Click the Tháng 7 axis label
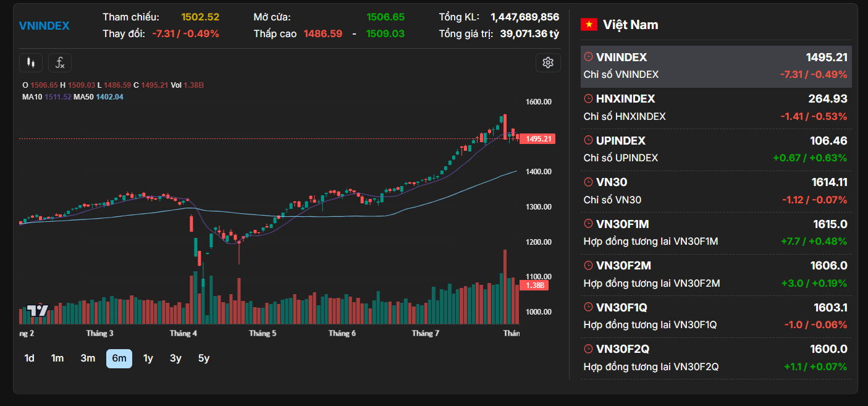The width and height of the screenshot is (868, 406). tap(426, 333)
